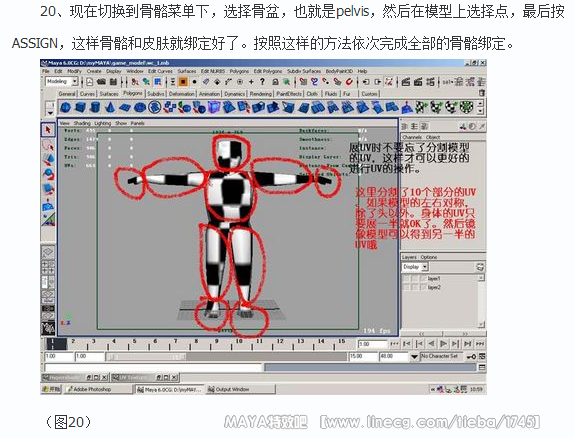Switch to the Rendering shelf tab
Viewport: 574px width, 439px height.
pos(261,94)
